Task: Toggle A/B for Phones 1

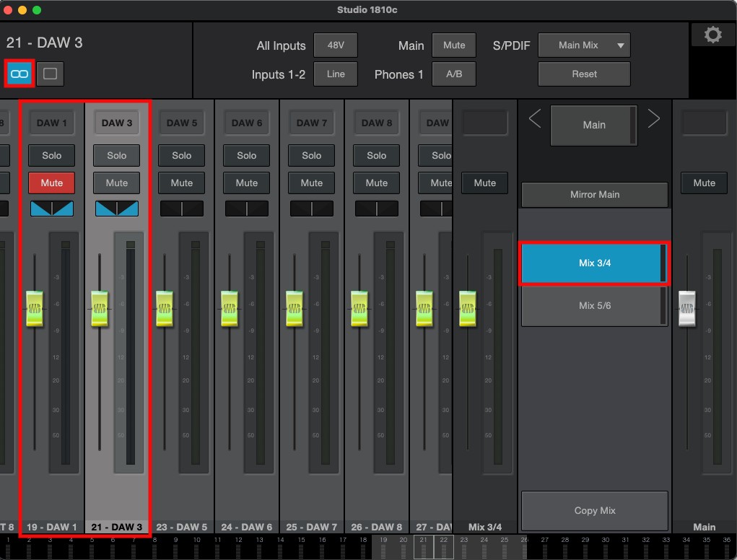Action: coord(454,74)
